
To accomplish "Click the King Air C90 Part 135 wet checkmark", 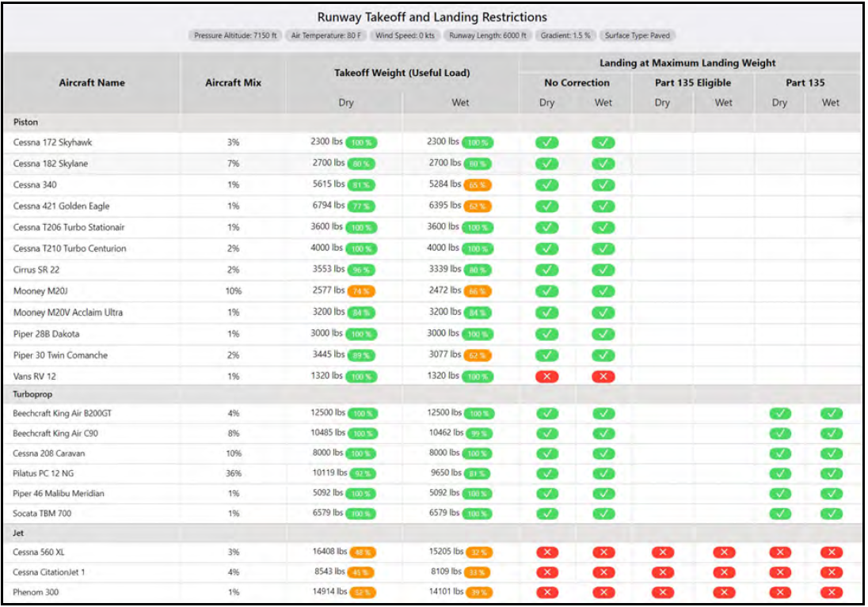I will click(831, 433).
